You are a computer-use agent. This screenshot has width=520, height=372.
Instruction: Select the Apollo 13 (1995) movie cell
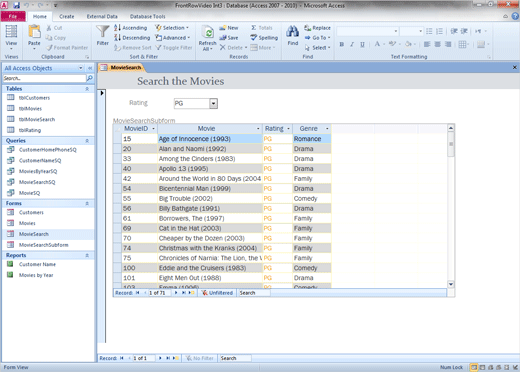click(210, 169)
